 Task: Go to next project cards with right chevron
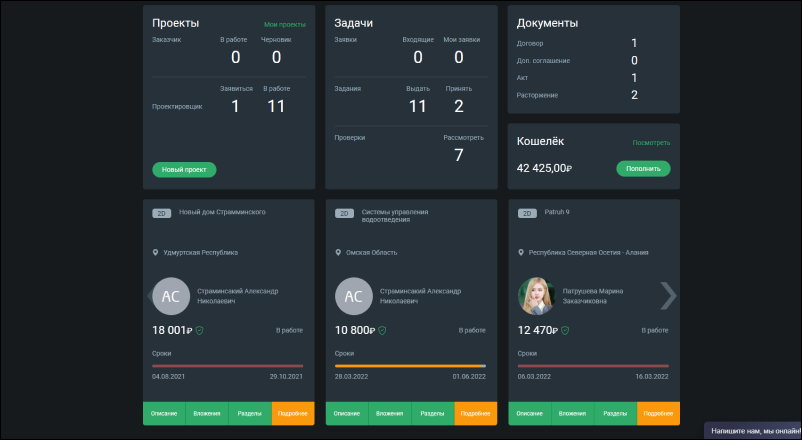pyautogui.click(x=668, y=295)
